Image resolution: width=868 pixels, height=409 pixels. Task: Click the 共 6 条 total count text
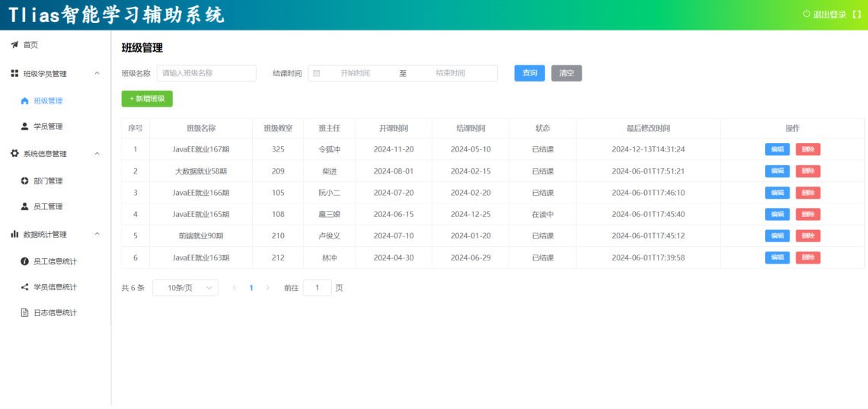132,288
